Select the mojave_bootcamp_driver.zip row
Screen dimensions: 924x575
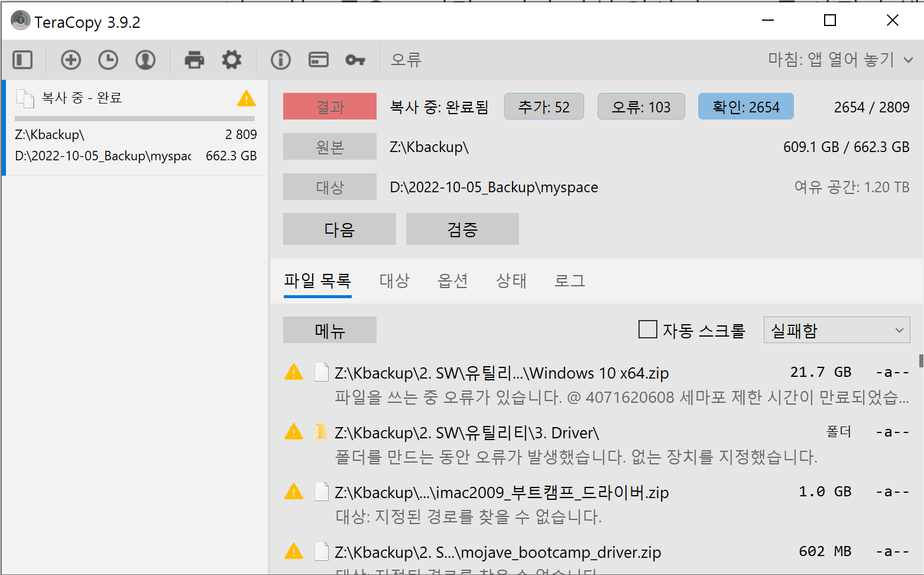pos(596,556)
